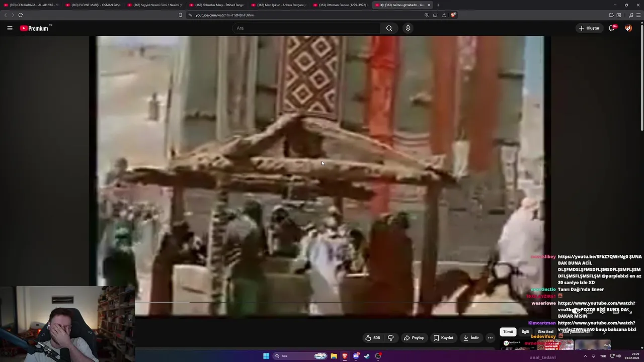Open the YouTube notifications bell

point(612,28)
